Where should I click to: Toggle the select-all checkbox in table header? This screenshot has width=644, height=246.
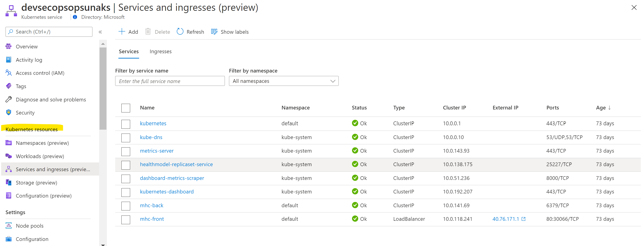(x=126, y=108)
